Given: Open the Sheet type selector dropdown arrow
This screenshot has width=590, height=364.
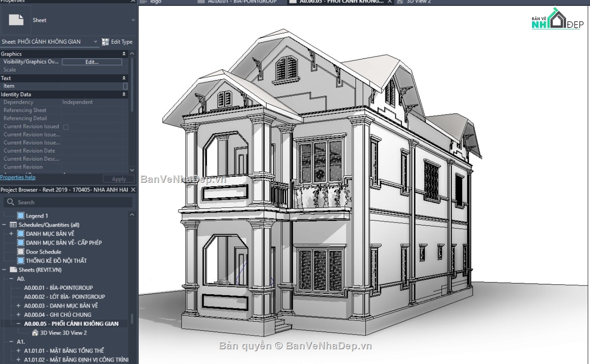Looking at the screenshot, I should 133,20.
